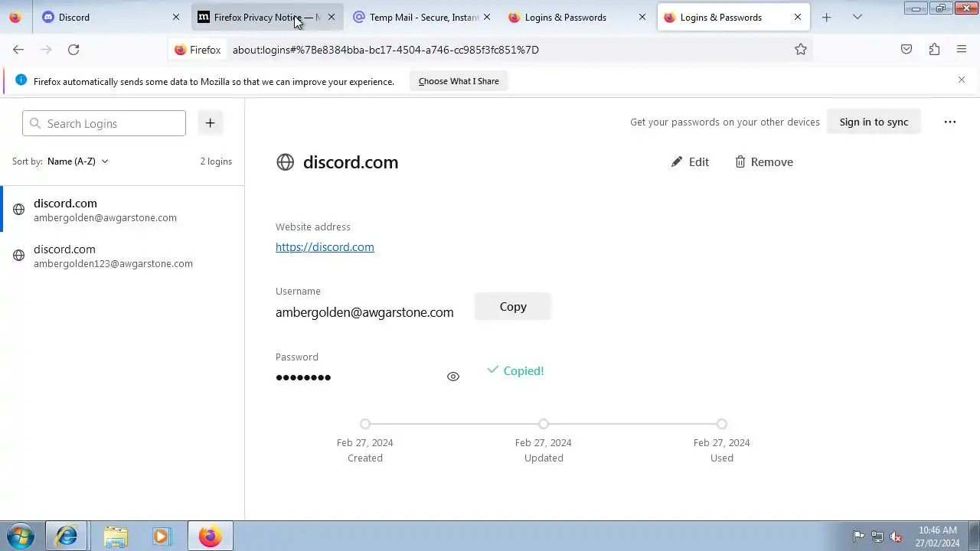This screenshot has height=551, width=980.
Task: Edit the discord.com login
Action: coord(690,161)
